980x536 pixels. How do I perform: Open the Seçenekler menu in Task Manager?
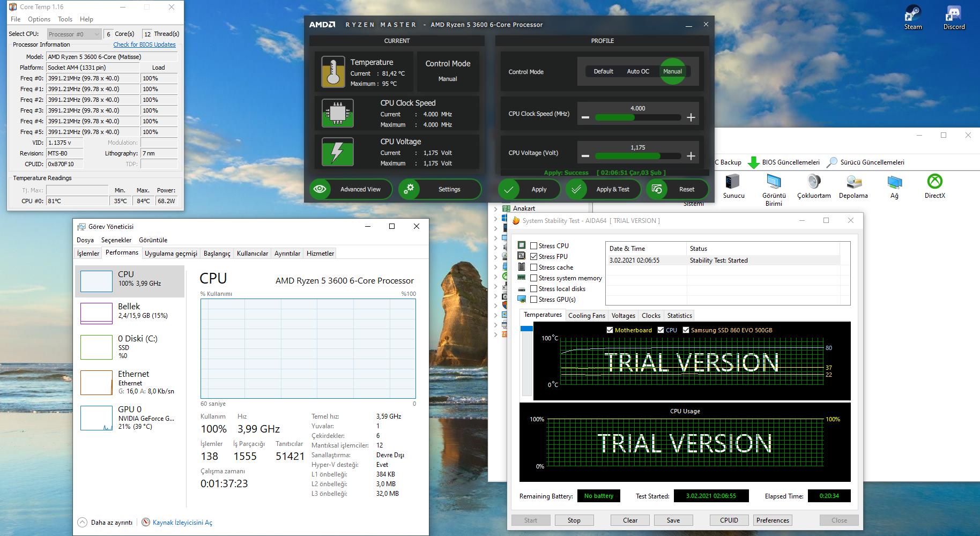coord(116,240)
